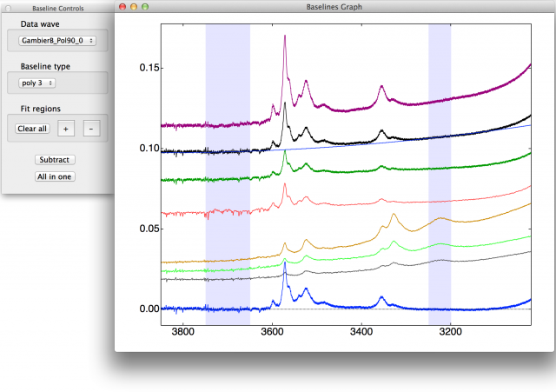Click the 3400 x-axis label
Viewport: 556px width, 392px height.
click(361, 332)
